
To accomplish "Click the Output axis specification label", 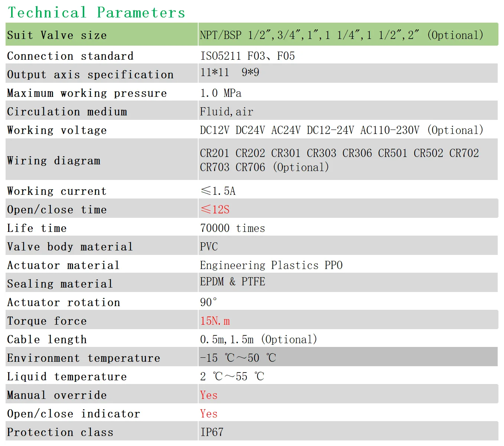I will point(90,75).
